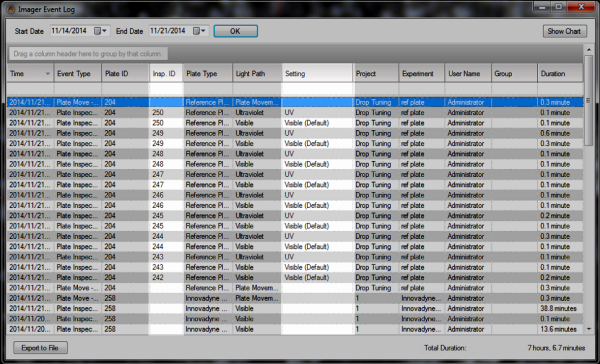Click the scrollbar up arrow
Screen dimensions: 600x364
[x=589, y=50]
